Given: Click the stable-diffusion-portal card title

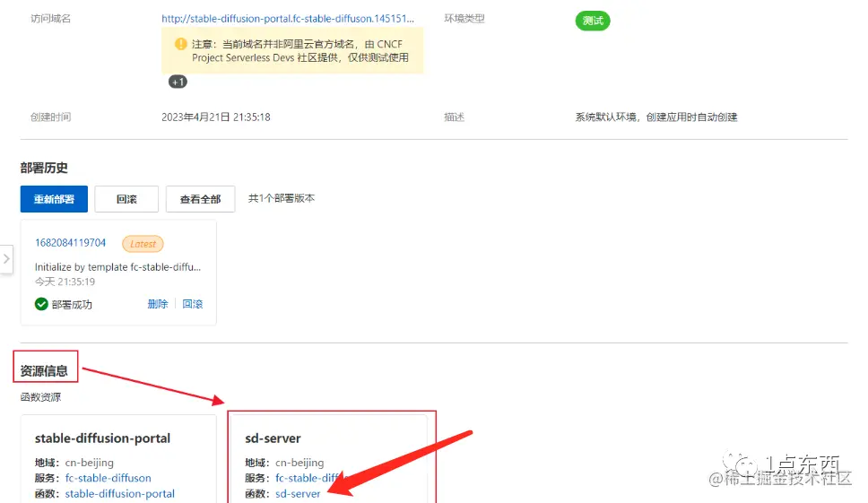Looking at the screenshot, I should 102,438.
